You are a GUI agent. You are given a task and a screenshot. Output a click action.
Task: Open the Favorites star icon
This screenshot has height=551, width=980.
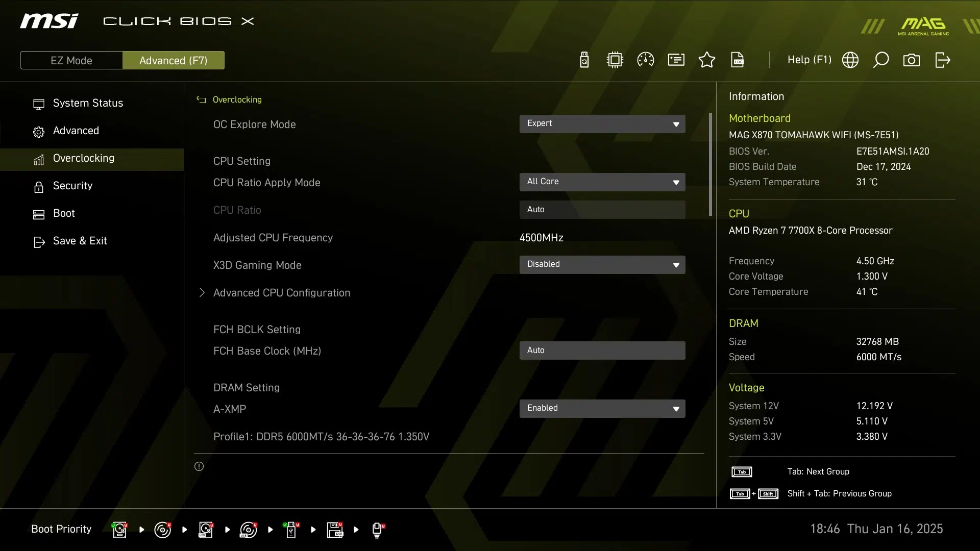point(707,60)
